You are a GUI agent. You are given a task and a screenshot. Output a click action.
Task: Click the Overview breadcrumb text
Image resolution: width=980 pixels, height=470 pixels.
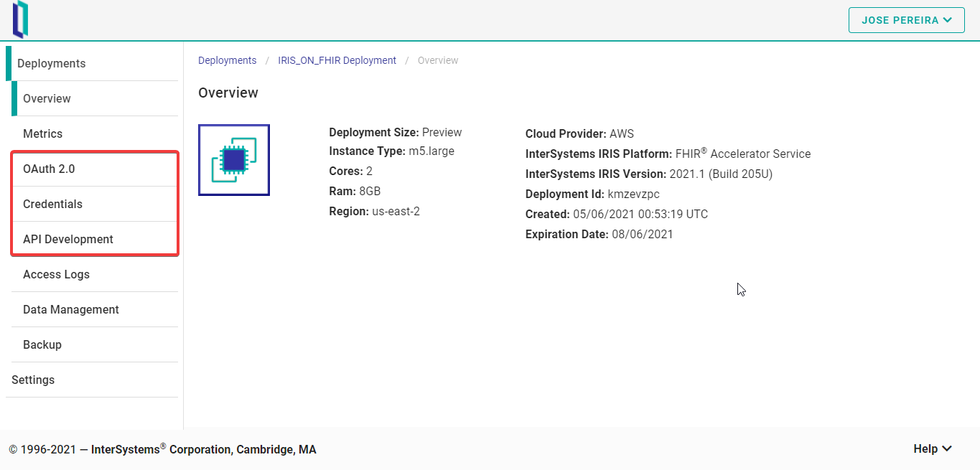click(x=438, y=60)
